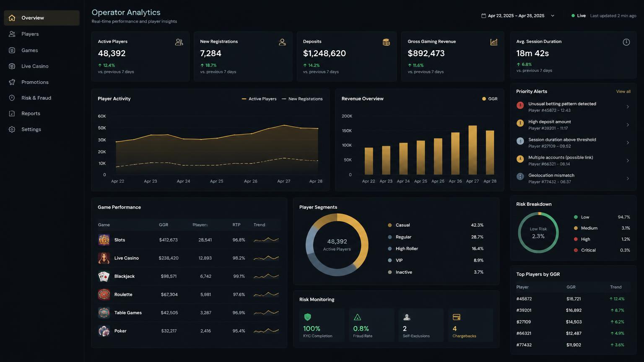
Task: Click the triangle Fraud Rate icon
Action: tap(358, 317)
